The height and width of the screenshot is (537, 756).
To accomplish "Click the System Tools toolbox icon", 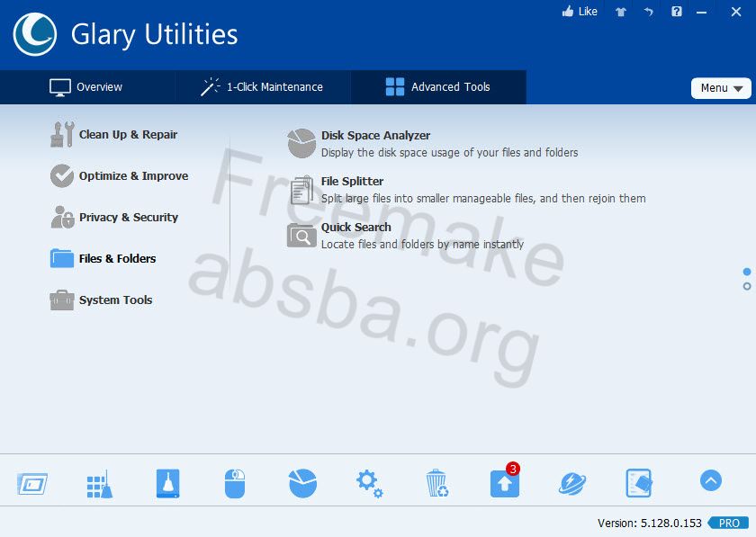I will (62, 300).
